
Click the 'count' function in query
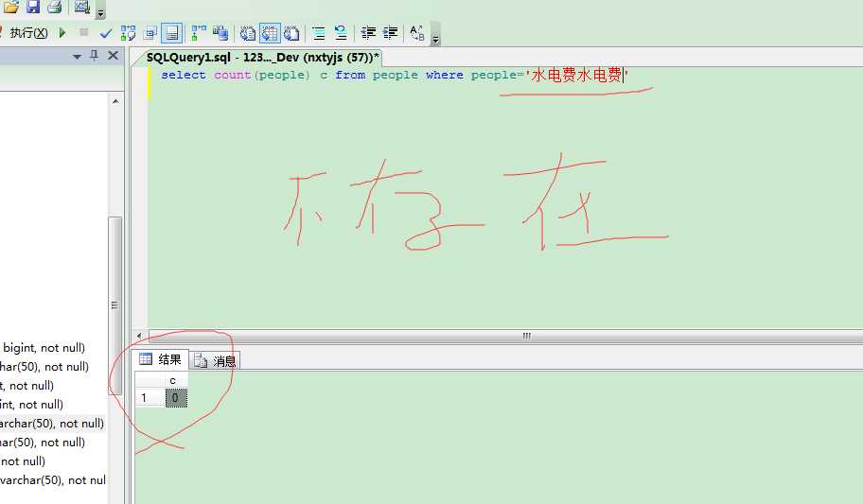(x=232, y=76)
